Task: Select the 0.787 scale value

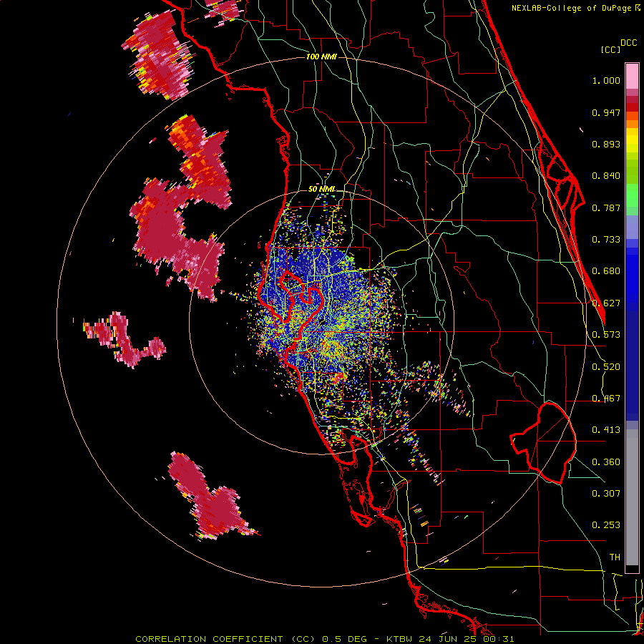Action: [x=606, y=208]
